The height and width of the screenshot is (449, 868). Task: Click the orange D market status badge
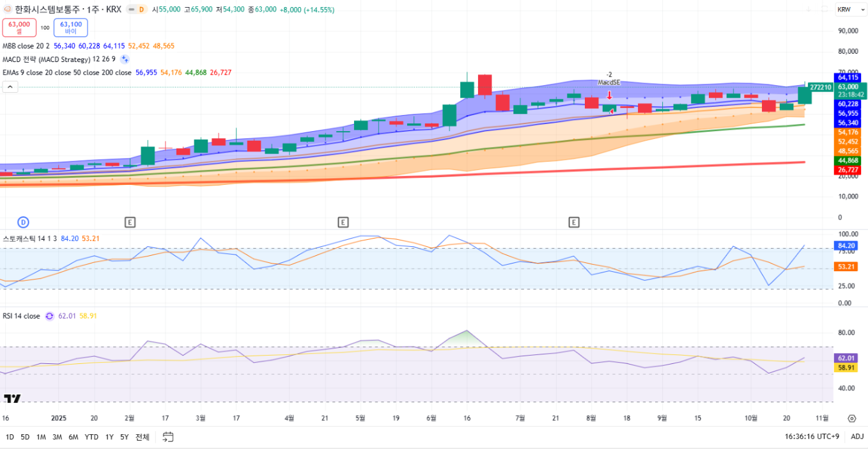pyautogui.click(x=141, y=10)
